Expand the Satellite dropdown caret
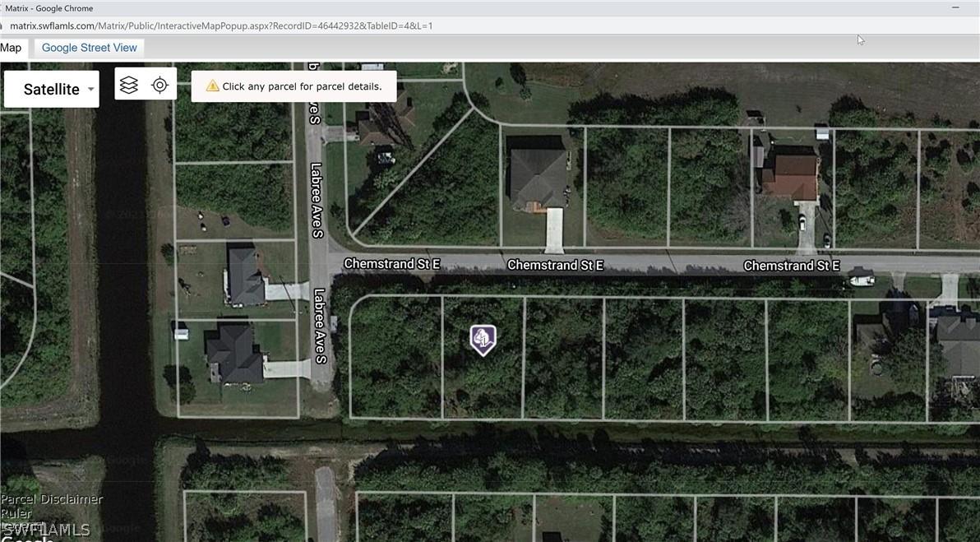The height and width of the screenshot is (542, 980). (90, 90)
